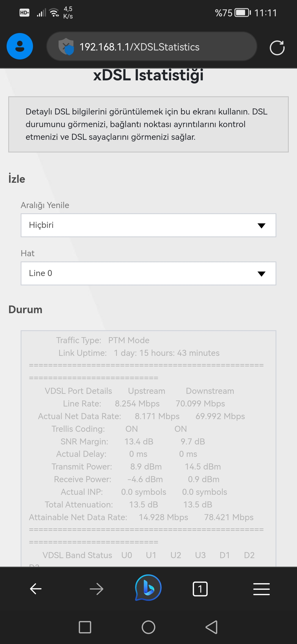Go forward using the browser forward arrow
Image resolution: width=297 pixels, height=644 pixels.
click(x=96, y=589)
